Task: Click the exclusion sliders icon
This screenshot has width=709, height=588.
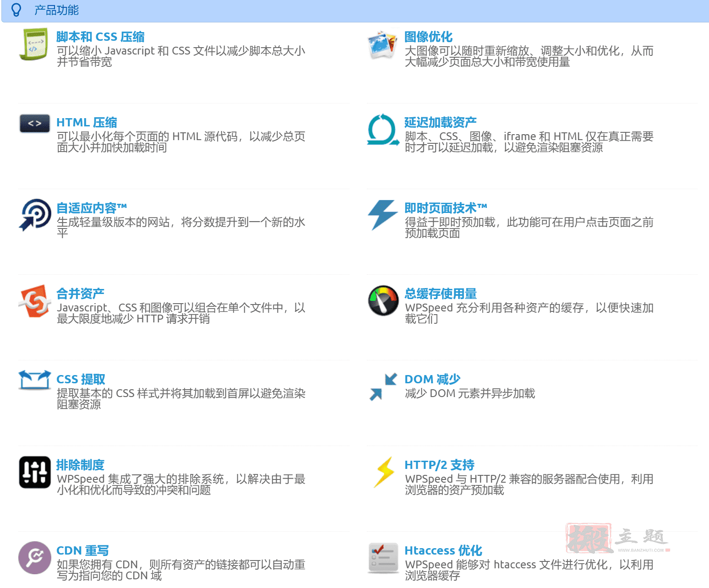Action: pyautogui.click(x=35, y=472)
